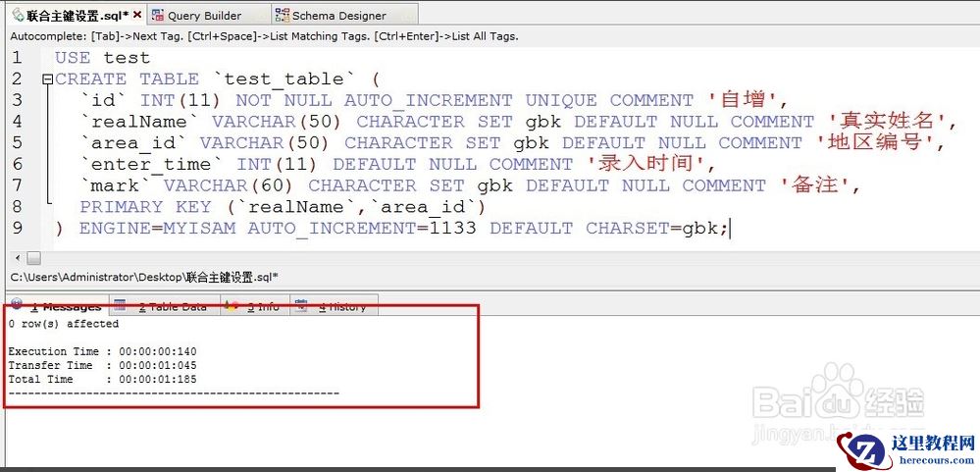The image size is (980, 472).
Task: Click the Autocomplete hint bar text
Action: pos(264,36)
